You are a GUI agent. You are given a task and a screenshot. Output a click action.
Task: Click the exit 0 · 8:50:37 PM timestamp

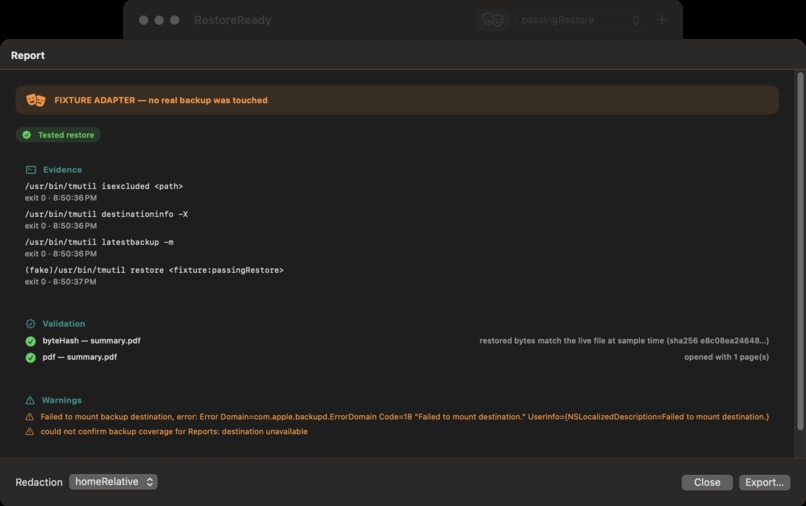tap(61, 282)
